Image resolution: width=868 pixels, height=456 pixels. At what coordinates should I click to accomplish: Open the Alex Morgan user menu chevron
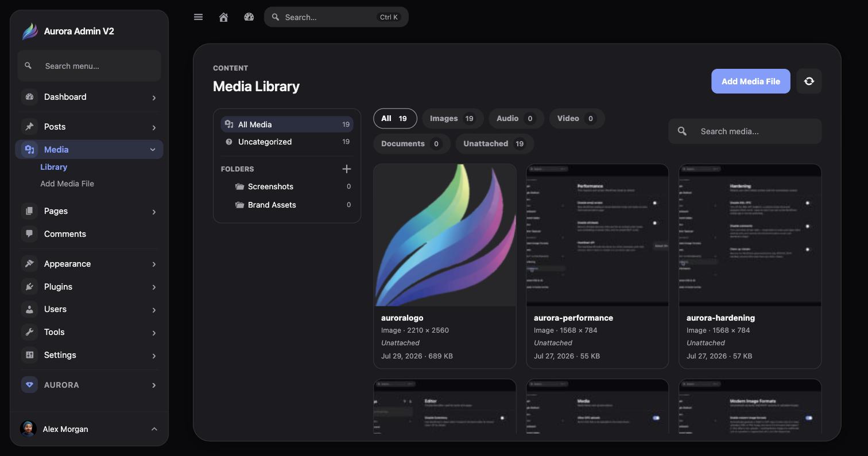click(x=154, y=429)
